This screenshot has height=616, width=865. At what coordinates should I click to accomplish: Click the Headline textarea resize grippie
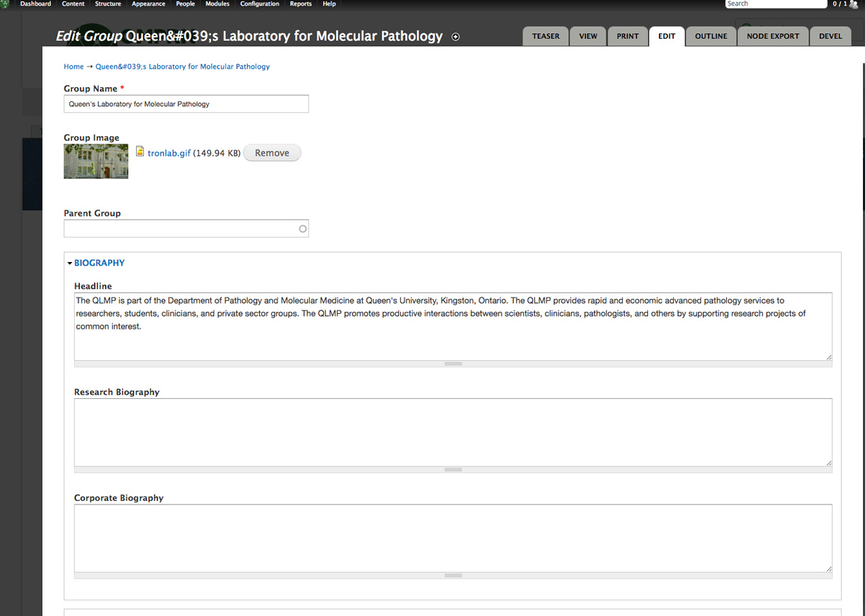pyautogui.click(x=453, y=364)
